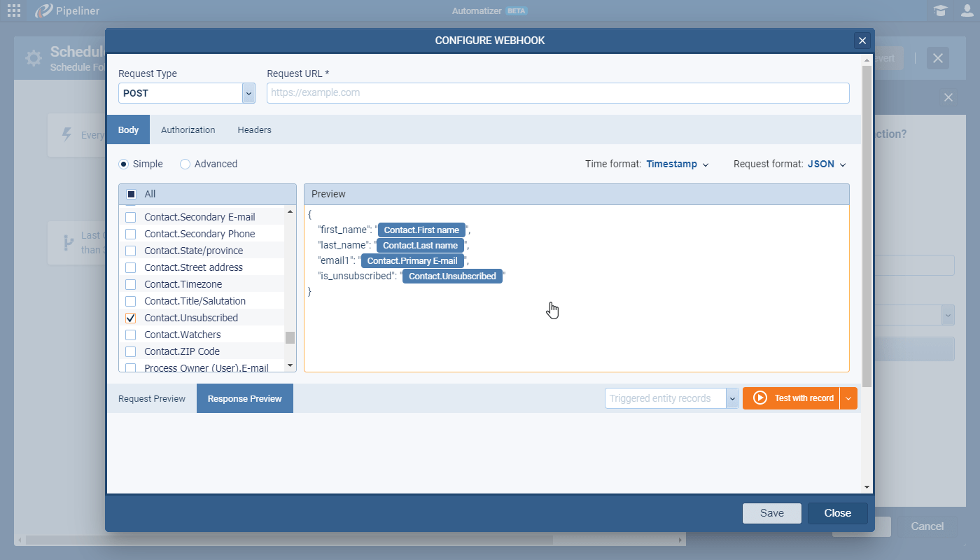Image resolution: width=980 pixels, height=560 pixels.
Task: Click the Contact.Unsubscribed token in preview
Action: click(452, 276)
